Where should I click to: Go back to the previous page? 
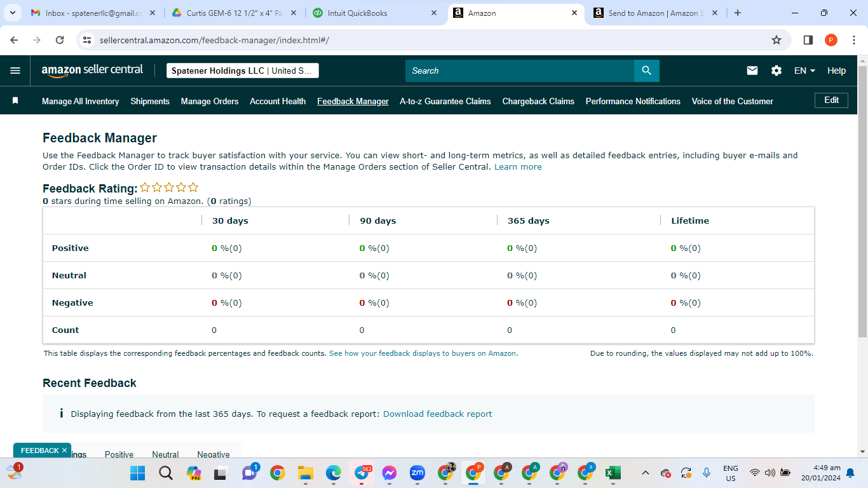click(15, 40)
